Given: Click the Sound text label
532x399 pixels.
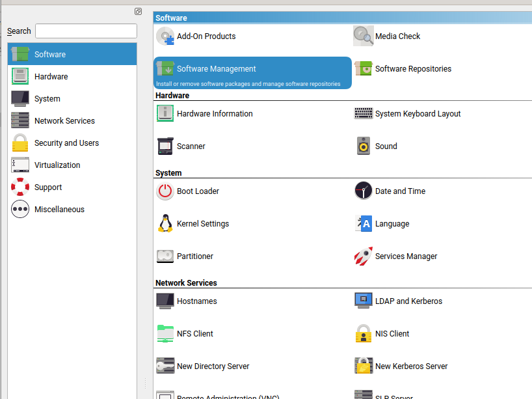Looking at the screenshot, I should (386, 146).
